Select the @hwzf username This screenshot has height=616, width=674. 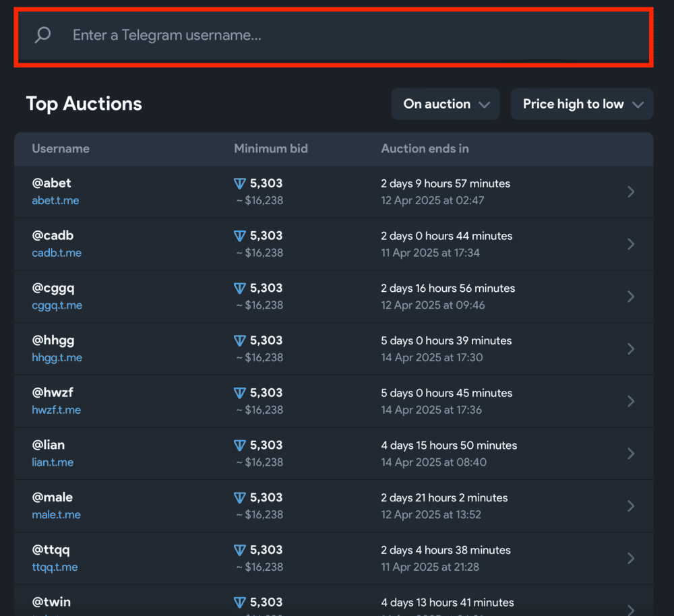53,392
